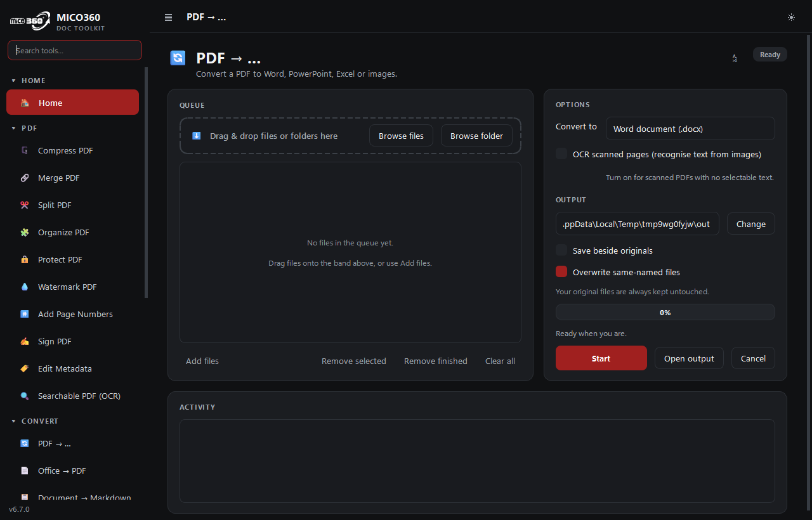
Task: Click the Watermark PDF droplet icon
Action: (x=24, y=287)
